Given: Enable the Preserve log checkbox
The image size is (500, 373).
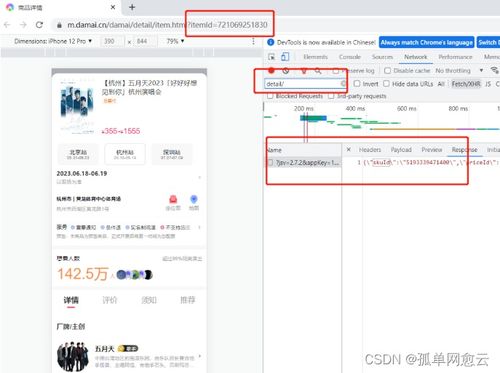Looking at the screenshot, I should 336,71.
